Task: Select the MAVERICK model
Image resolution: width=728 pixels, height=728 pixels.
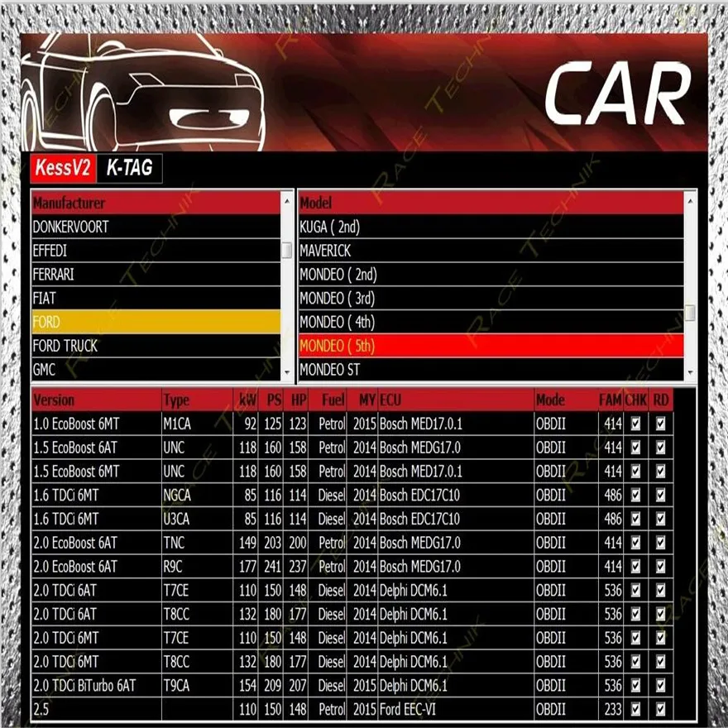Action: click(x=491, y=251)
